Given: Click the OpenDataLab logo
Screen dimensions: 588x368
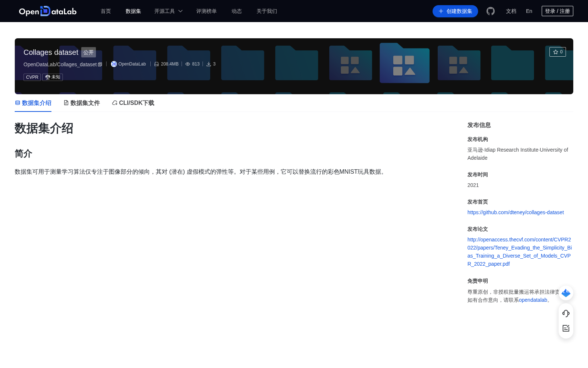Looking at the screenshot, I should (x=48, y=11).
